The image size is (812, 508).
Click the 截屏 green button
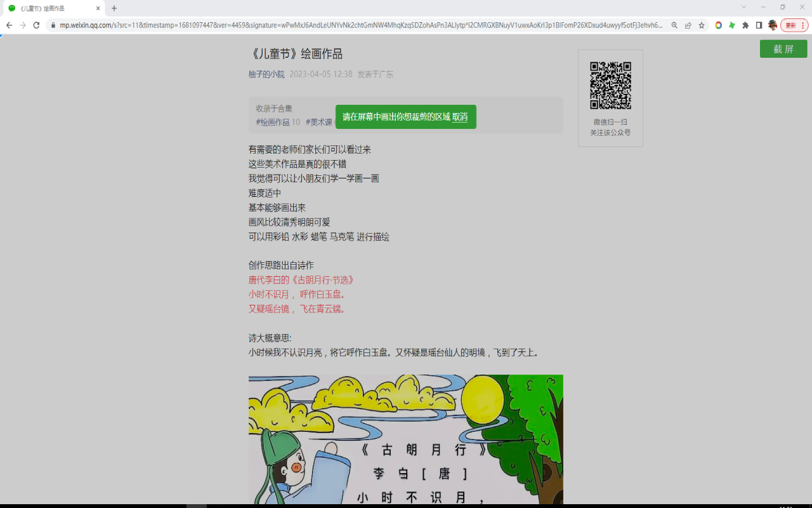pos(783,48)
